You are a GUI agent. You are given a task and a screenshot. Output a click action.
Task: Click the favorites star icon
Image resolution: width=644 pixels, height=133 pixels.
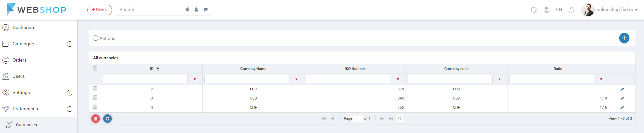click(x=187, y=9)
